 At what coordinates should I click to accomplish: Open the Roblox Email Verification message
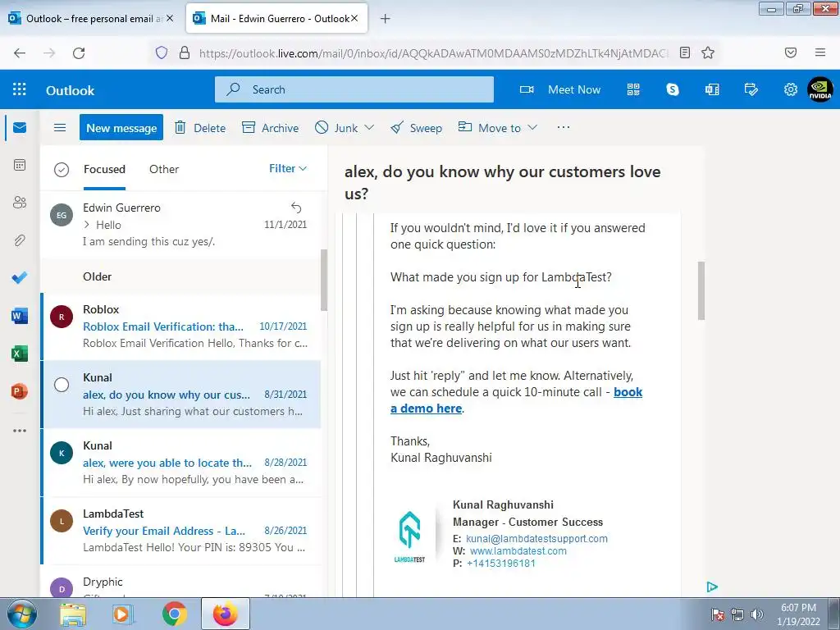pyautogui.click(x=180, y=326)
